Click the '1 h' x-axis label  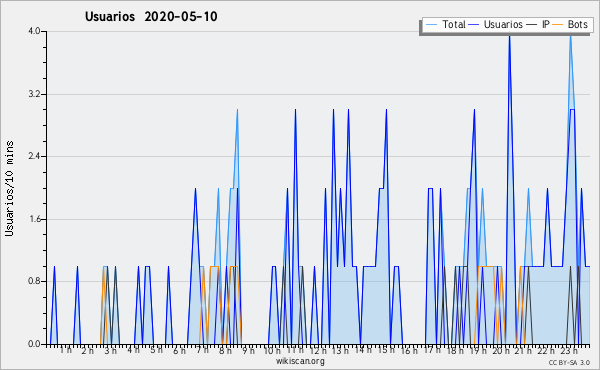(x=65, y=350)
